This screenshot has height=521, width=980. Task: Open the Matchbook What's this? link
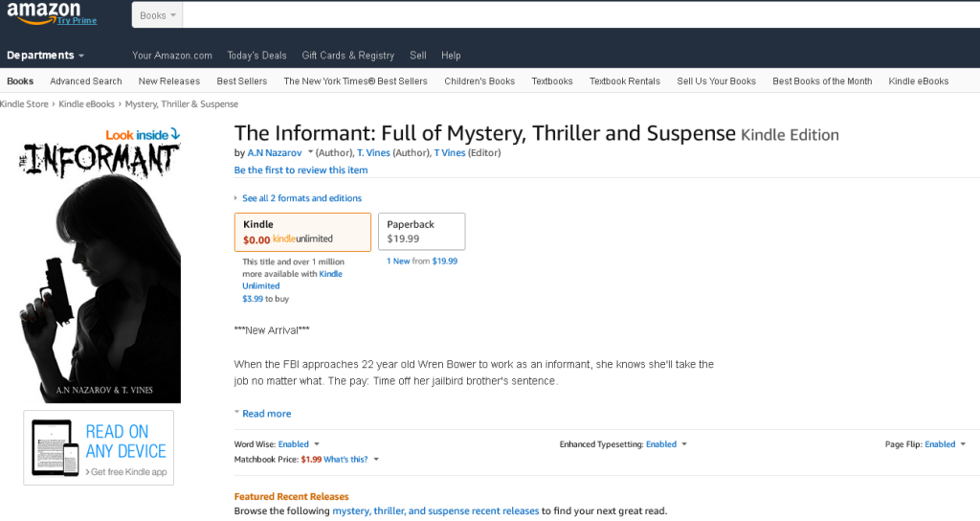[345, 459]
